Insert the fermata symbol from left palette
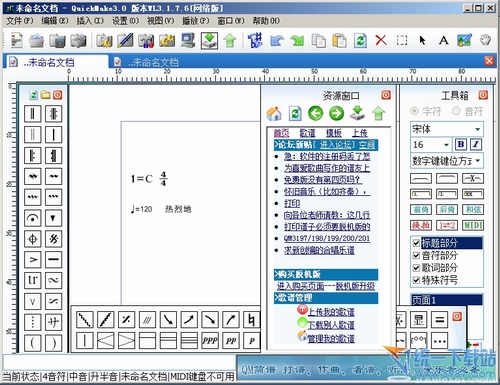 [33, 218]
